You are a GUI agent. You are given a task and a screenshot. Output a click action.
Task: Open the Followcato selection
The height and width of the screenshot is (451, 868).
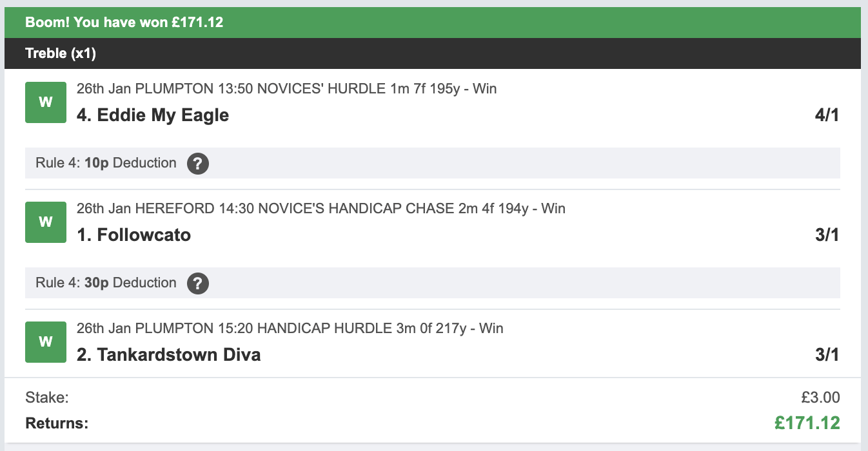134,235
